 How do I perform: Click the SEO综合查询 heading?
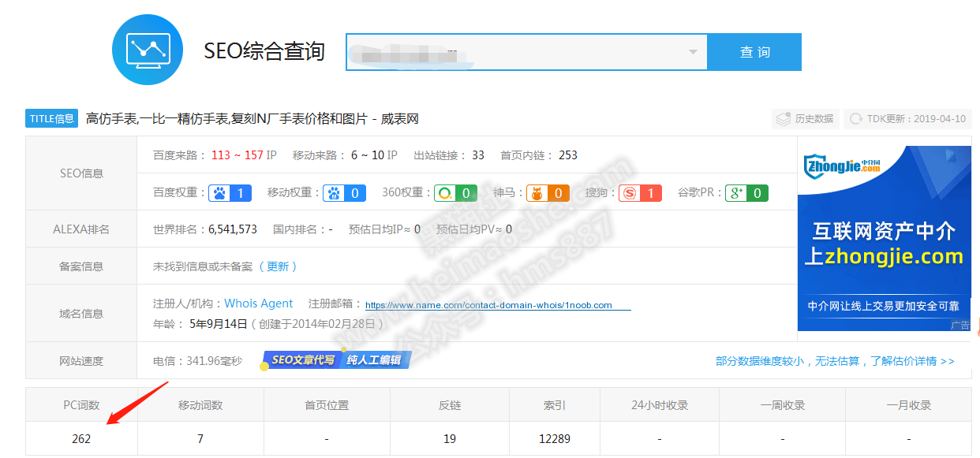[264, 51]
